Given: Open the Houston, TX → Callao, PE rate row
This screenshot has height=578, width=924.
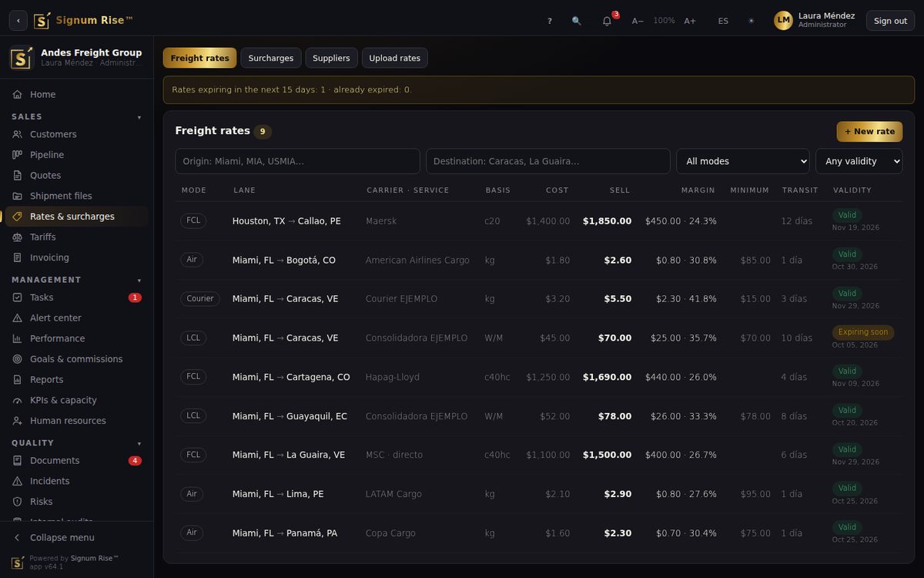Looking at the screenshot, I should point(539,221).
